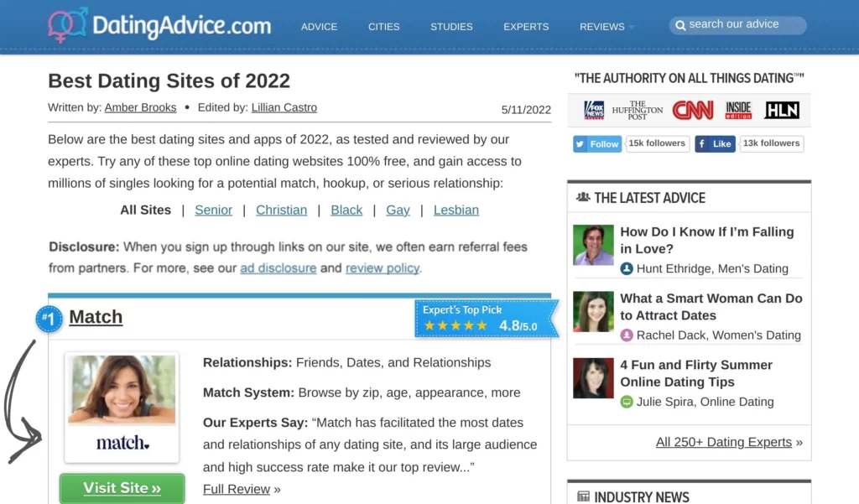Image resolution: width=859 pixels, height=504 pixels.
Task: Click the Industry News icon
Action: coord(584,496)
